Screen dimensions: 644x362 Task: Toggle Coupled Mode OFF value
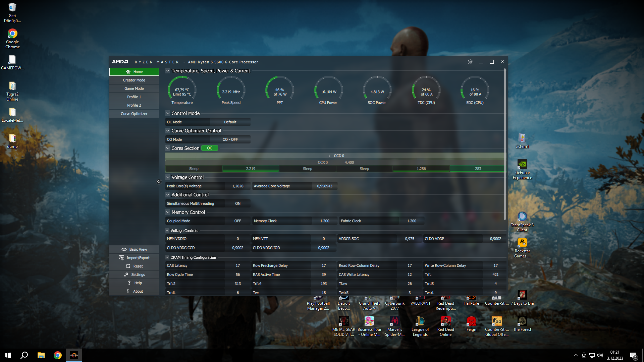[x=237, y=221]
